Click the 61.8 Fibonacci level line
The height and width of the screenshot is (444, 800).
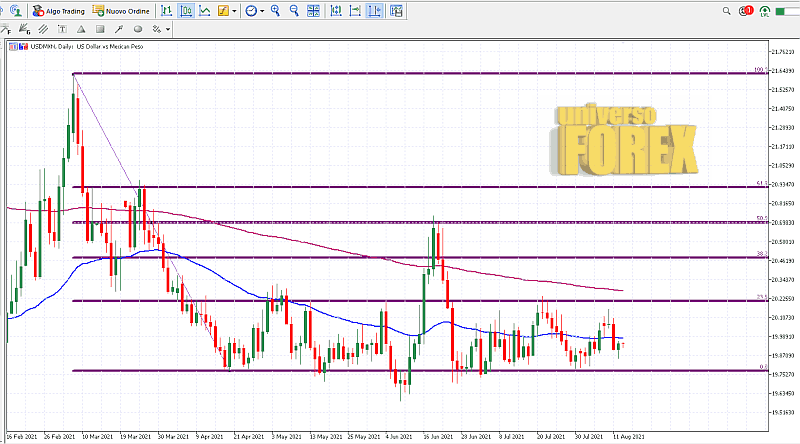[400, 187]
